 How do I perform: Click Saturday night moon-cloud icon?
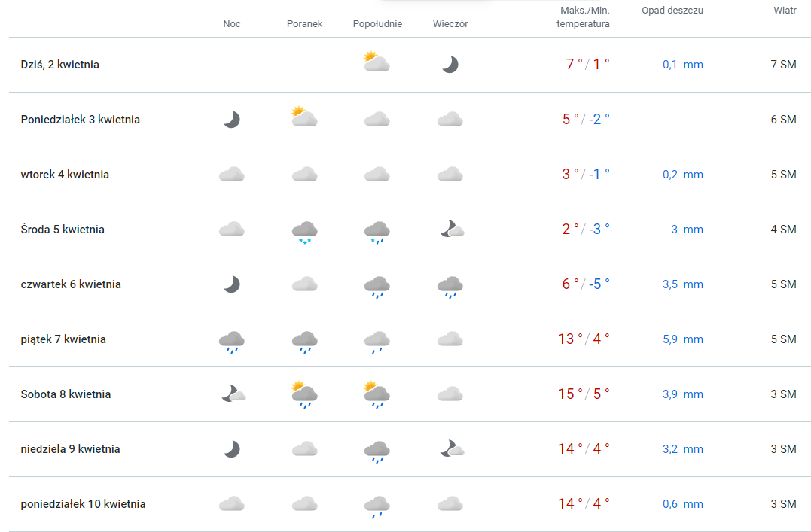(233, 394)
